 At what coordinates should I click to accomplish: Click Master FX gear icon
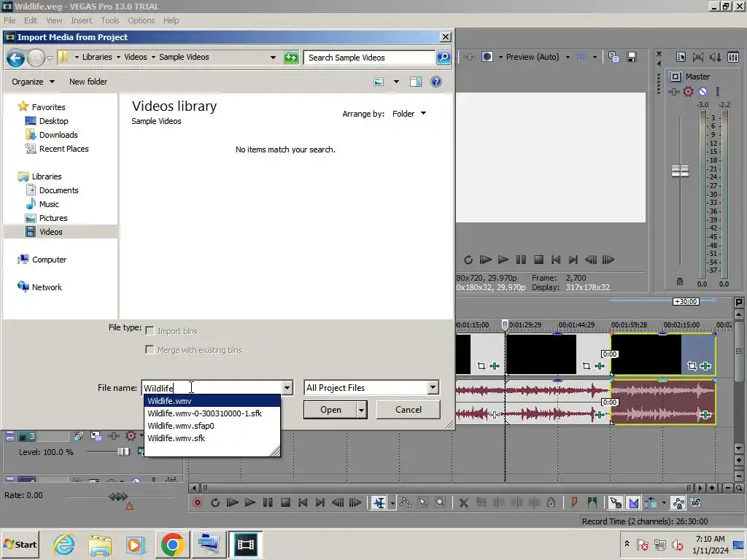point(689,91)
